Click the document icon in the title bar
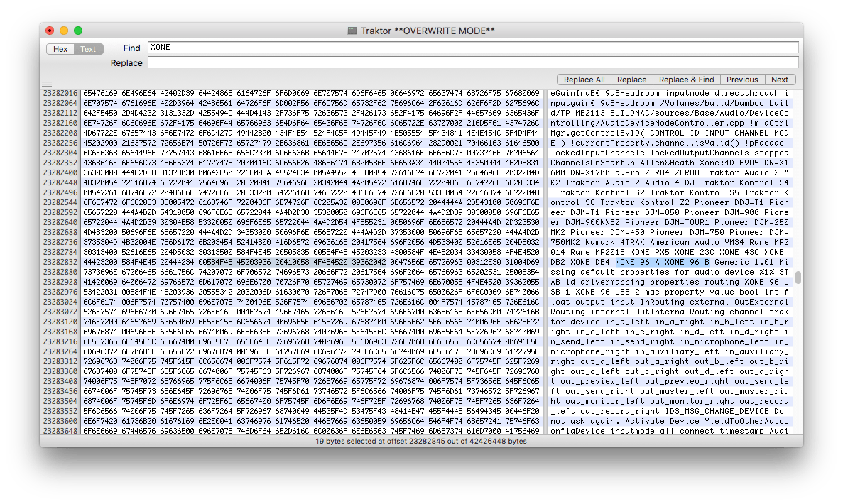 point(352,31)
